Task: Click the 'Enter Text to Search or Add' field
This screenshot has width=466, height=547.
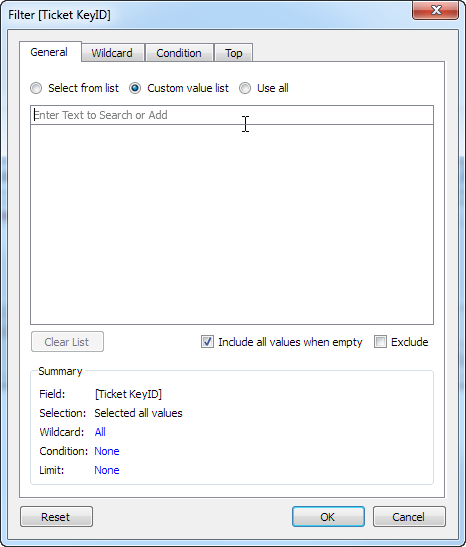Action: coord(232,115)
